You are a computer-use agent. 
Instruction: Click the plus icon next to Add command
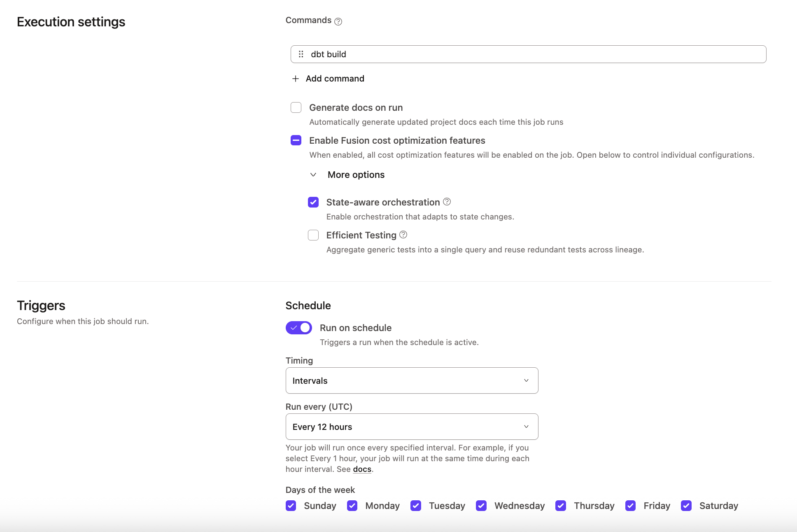295,78
